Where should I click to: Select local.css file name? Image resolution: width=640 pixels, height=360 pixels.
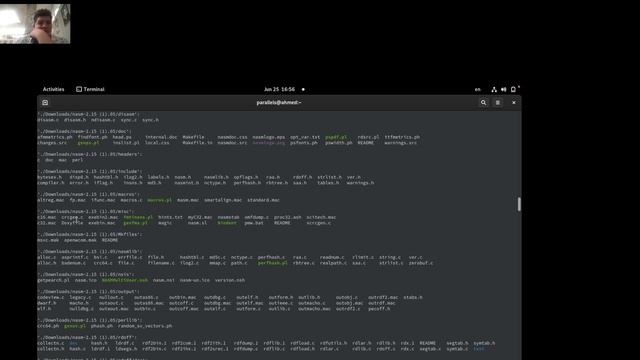coord(157,143)
